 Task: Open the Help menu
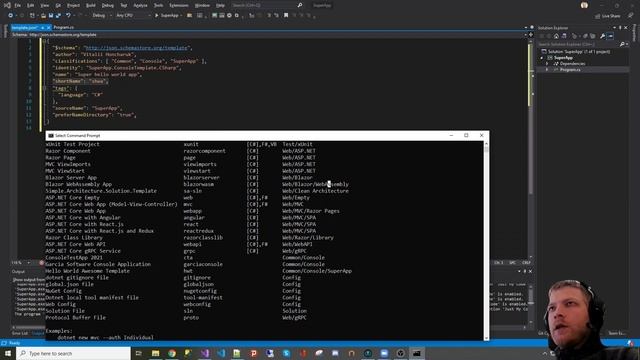(x=220, y=5)
